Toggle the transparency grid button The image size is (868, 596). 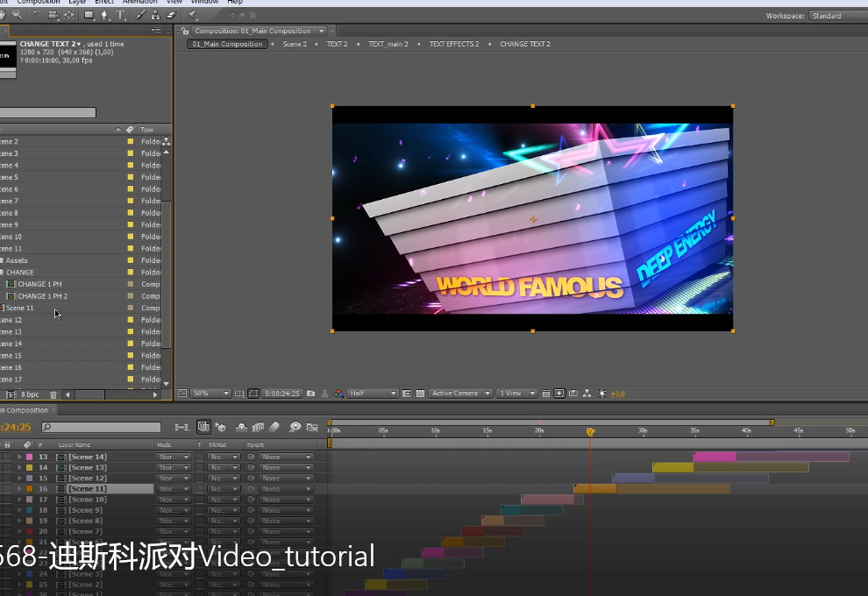click(x=420, y=394)
